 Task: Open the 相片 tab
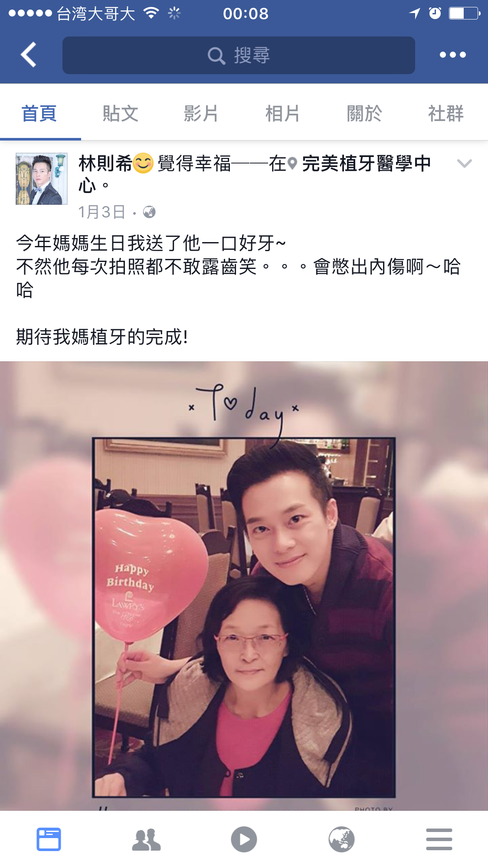[x=282, y=114]
